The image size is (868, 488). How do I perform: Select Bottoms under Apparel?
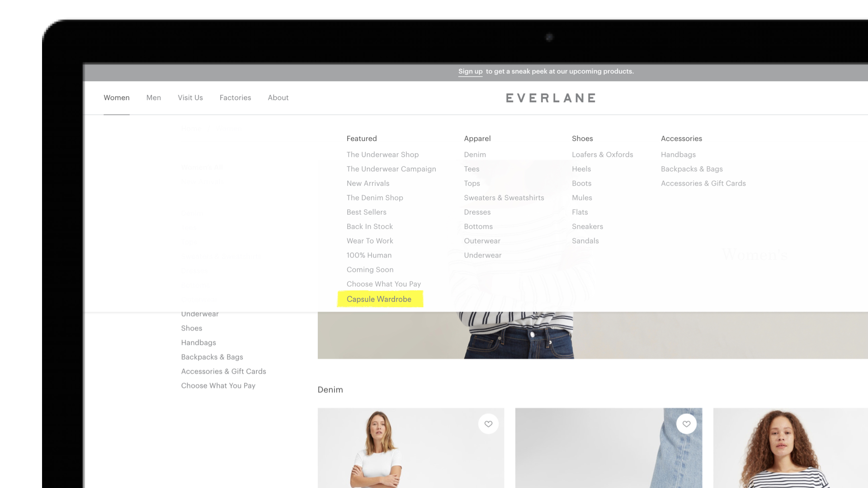pyautogui.click(x=478, y=226)
